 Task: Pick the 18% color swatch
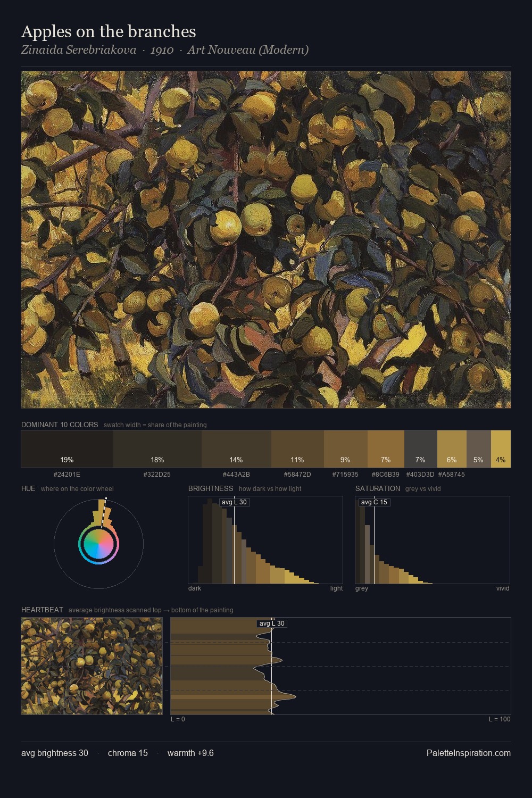157,449
